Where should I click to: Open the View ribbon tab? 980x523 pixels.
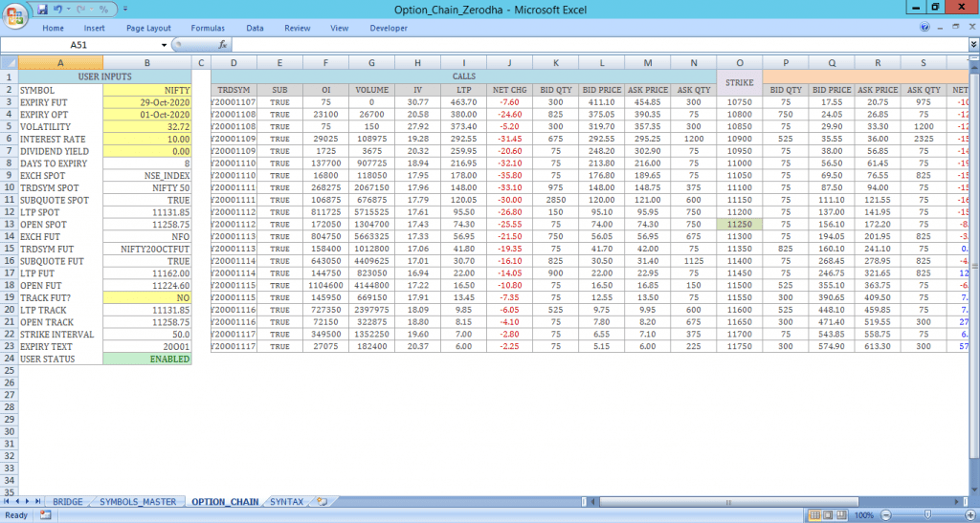(x=340, y=28)
